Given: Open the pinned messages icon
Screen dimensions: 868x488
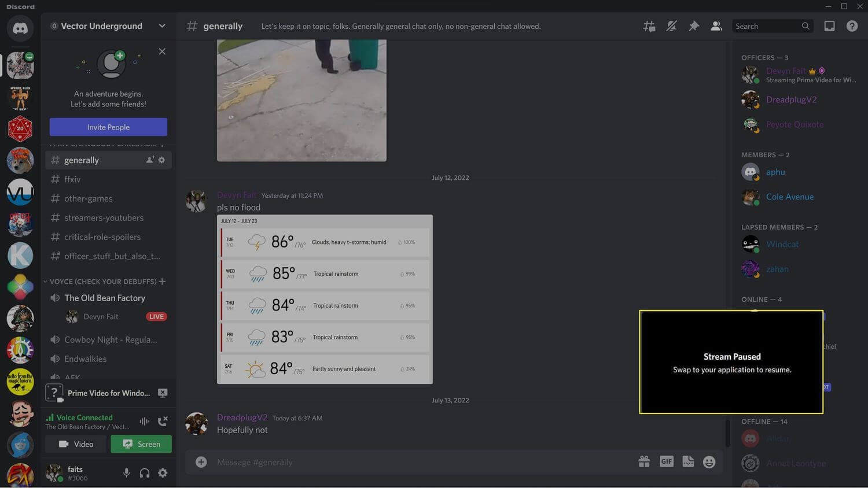Looking at the screenshot, I should tap(694, 26).
